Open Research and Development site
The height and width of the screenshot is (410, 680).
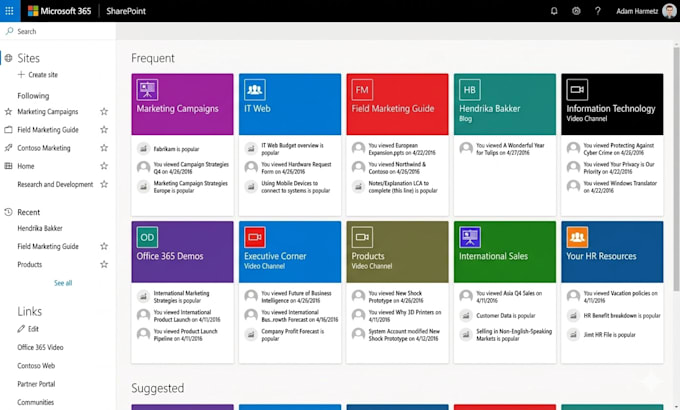(55, 184)
